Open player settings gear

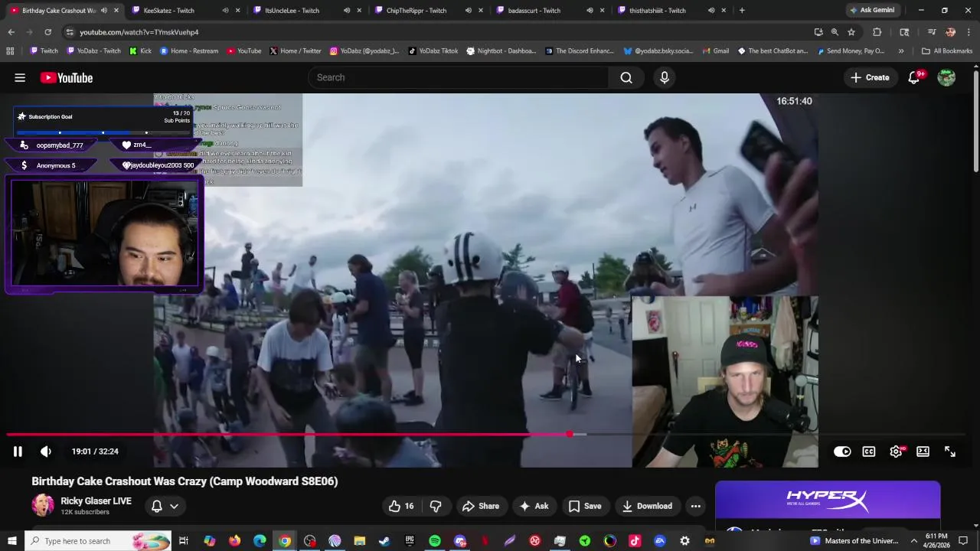pyautogui.click(x=896, y=452)
